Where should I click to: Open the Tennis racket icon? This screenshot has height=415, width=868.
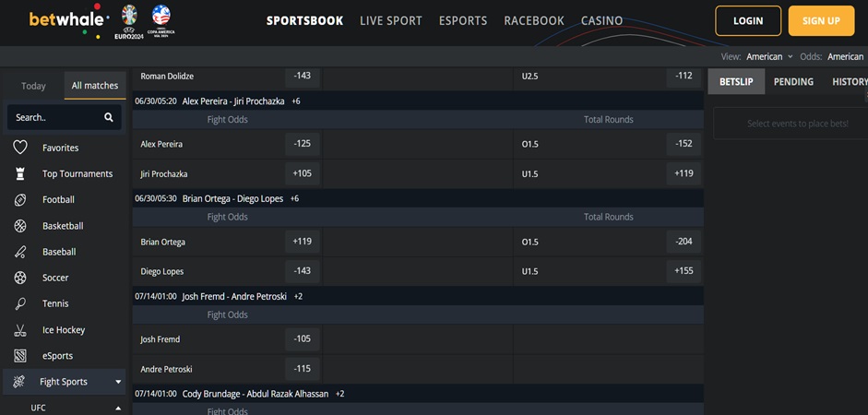20,303
